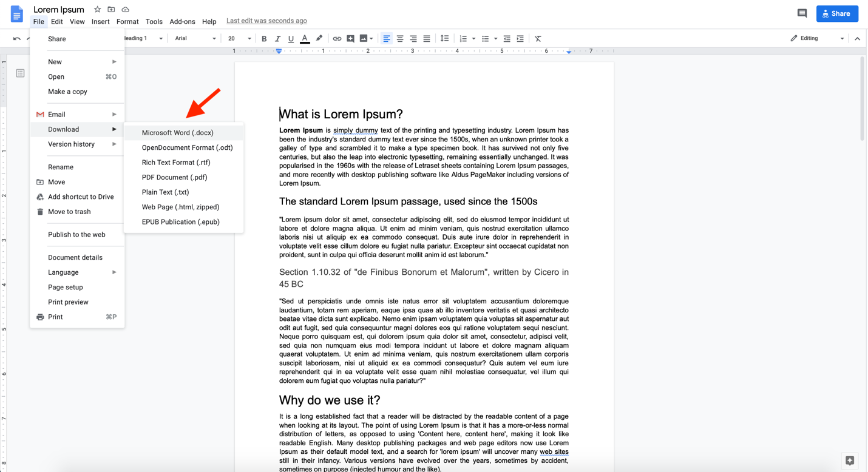Image resolution: width=868 pixels, height=472 pixels.
Task: Open the font size 20 dropdown
Action: coord(239,39)
